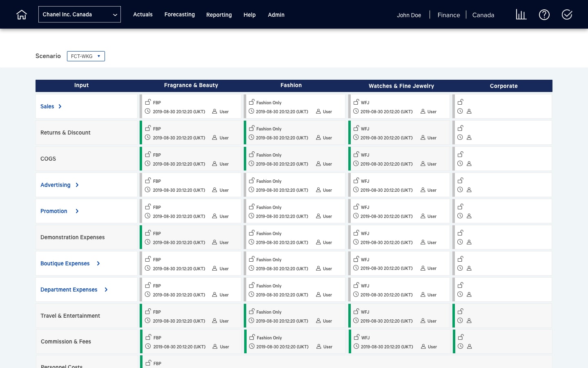Open the Forecasting menu

(180, 14)
